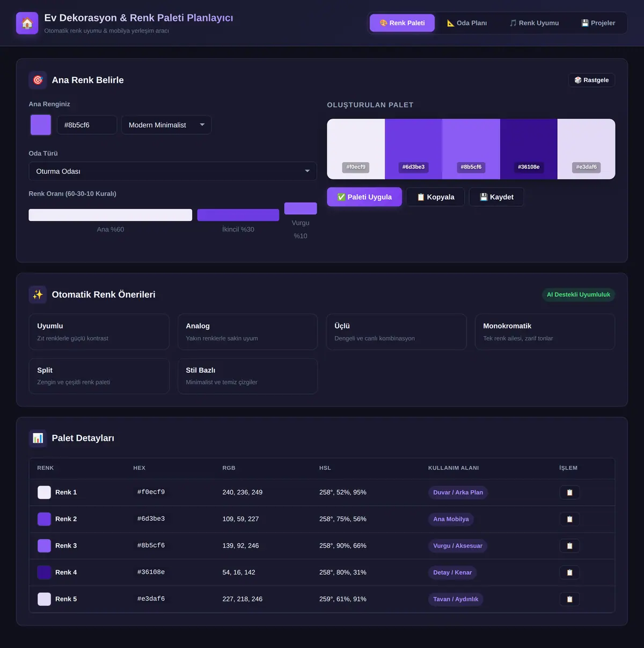Click the hex color input field

[86, 125]
